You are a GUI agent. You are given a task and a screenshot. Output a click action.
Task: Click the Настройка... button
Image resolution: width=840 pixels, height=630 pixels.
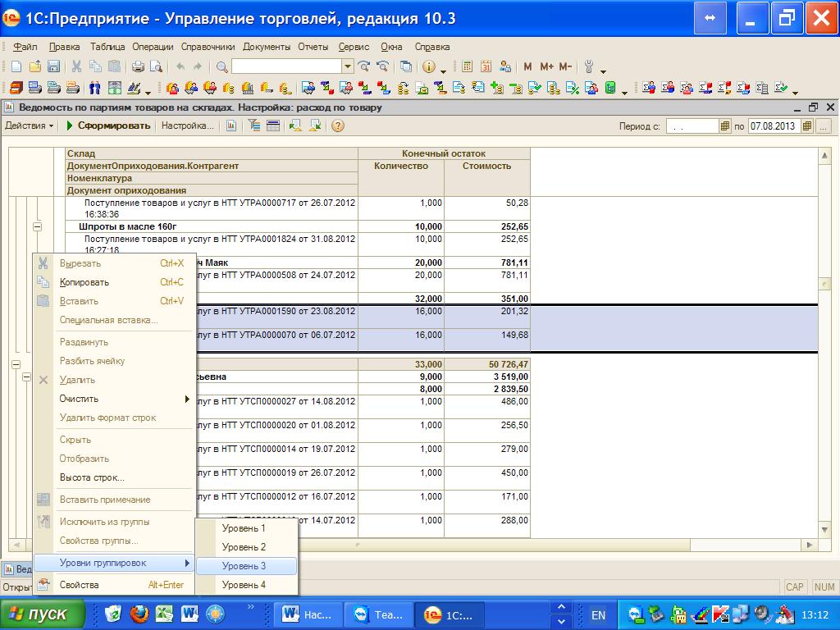188,126
